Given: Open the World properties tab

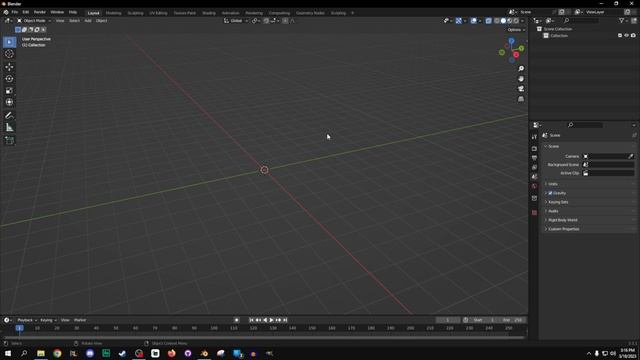Looking at the screenshot, I should click(x=534, y=186).
